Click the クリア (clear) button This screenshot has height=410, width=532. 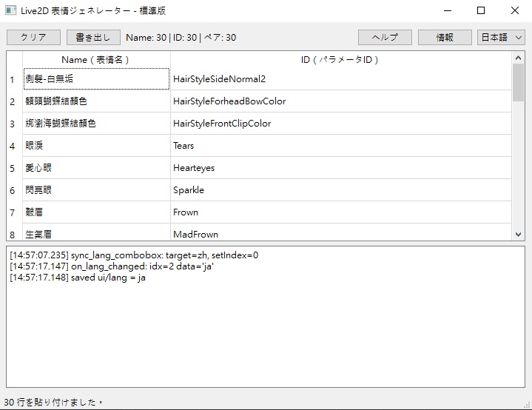click(33, 37)
